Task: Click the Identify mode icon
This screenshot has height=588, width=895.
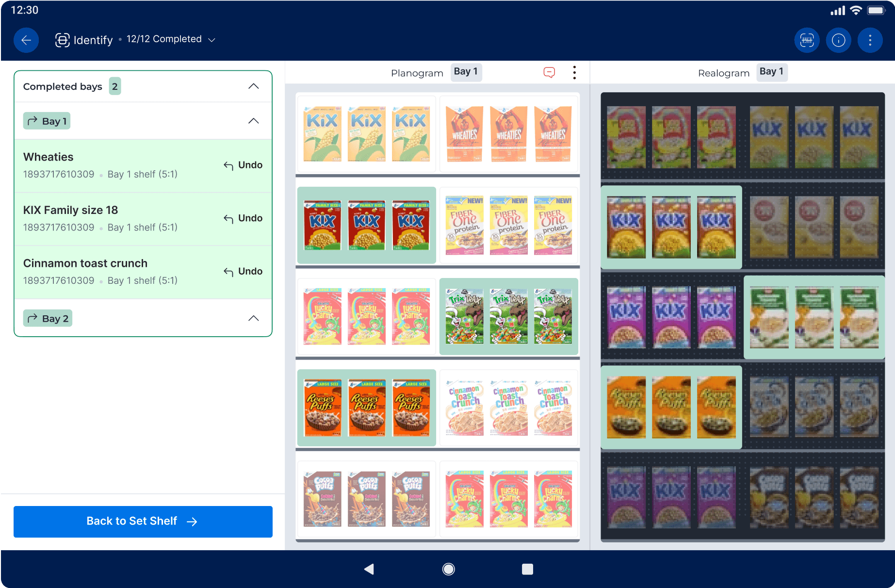Action: [x=62, y=40]
